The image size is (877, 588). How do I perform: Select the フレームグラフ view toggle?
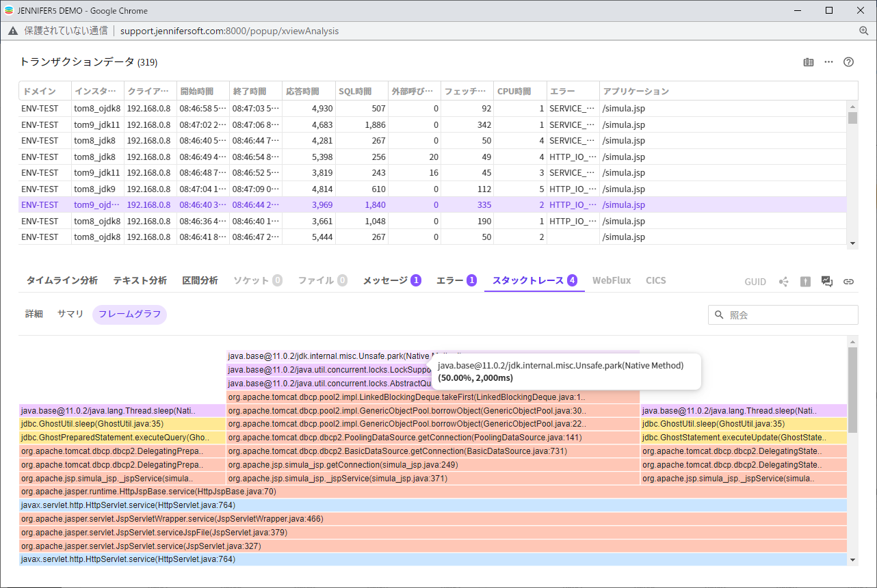pos(129,315)
